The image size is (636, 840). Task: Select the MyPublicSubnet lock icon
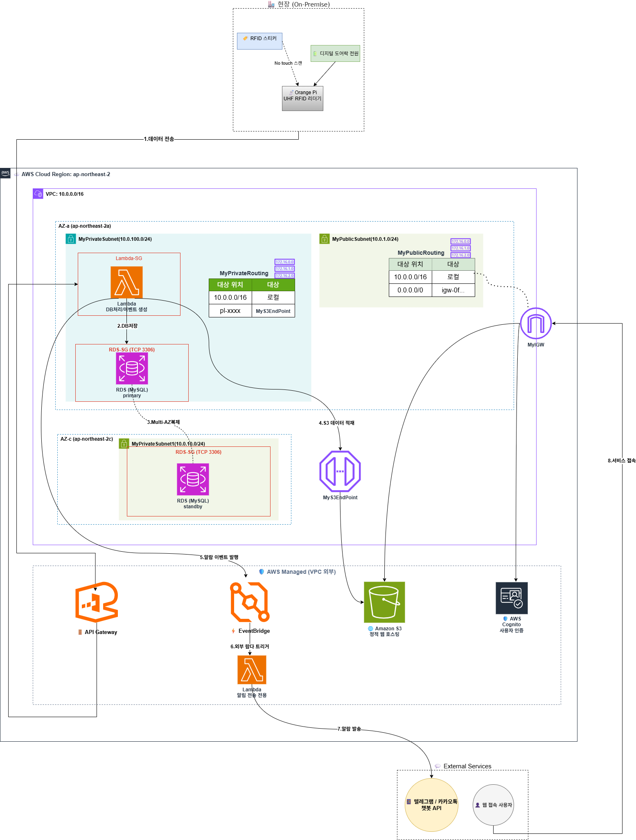tap(325, 239)
